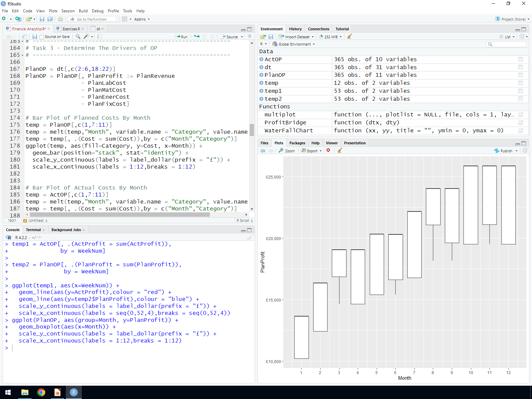This screenshot has height=399, width=532.
Task: Clear environment objects with the broom icon
Action: pyautogui.click(x=349, y=37)
